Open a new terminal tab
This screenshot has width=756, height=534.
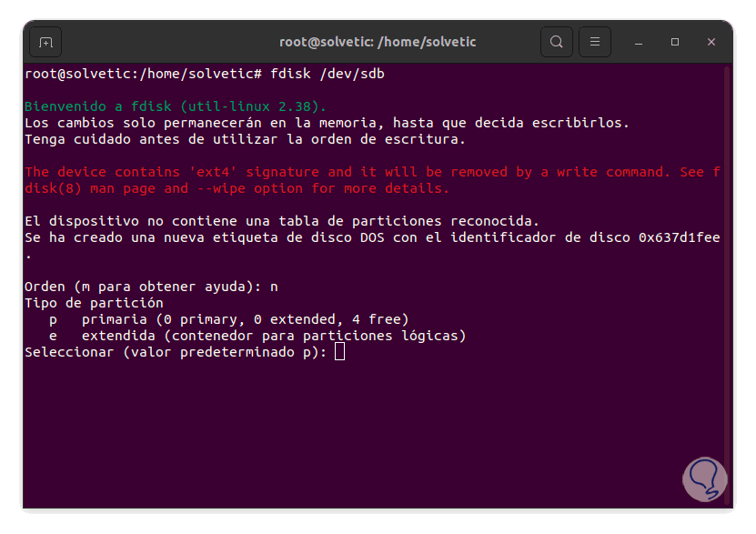point(45,42)
